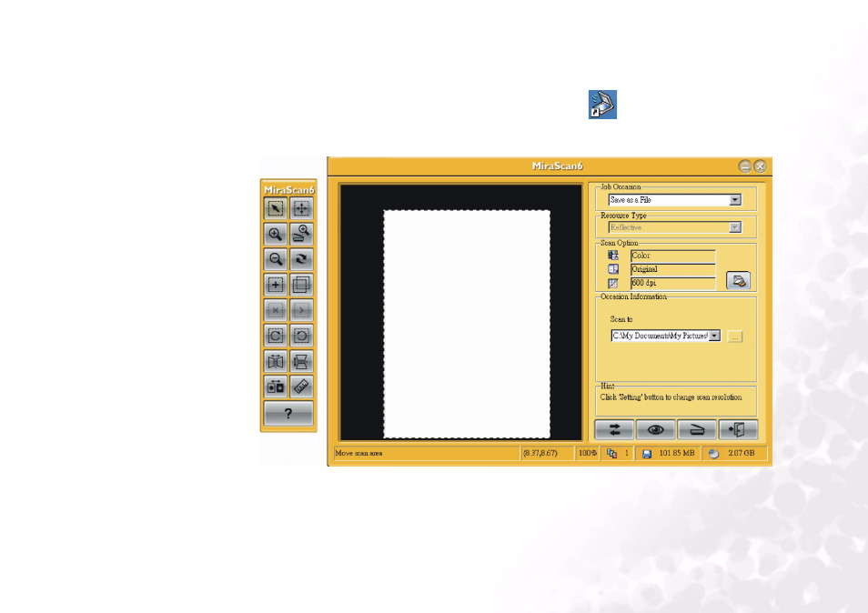Image resolution: width=868 pixels, height=613 pixels.
Task: Click the Color scan mode field
Action: (673, 256)
